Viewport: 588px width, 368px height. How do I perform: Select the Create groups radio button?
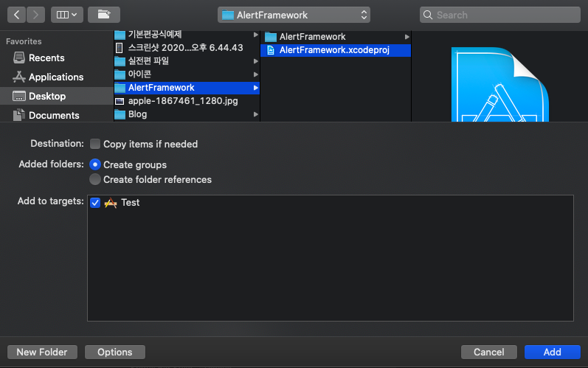(95, 164)
